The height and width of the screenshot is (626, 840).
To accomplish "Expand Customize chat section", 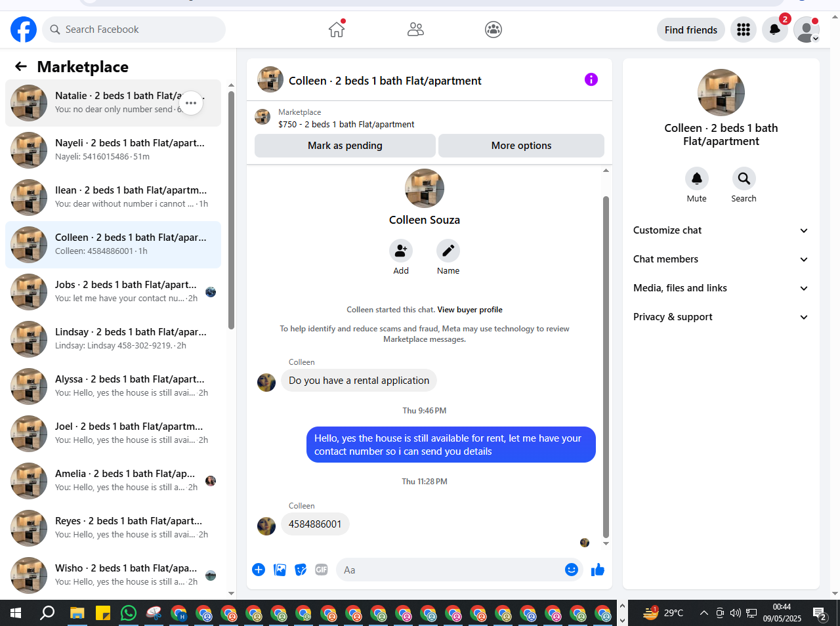I will 721,230.
